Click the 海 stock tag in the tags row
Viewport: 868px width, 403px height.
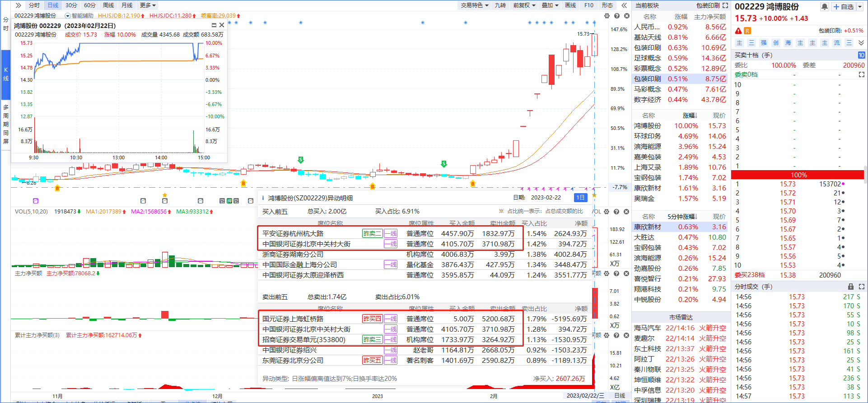[x=788, y=43]
